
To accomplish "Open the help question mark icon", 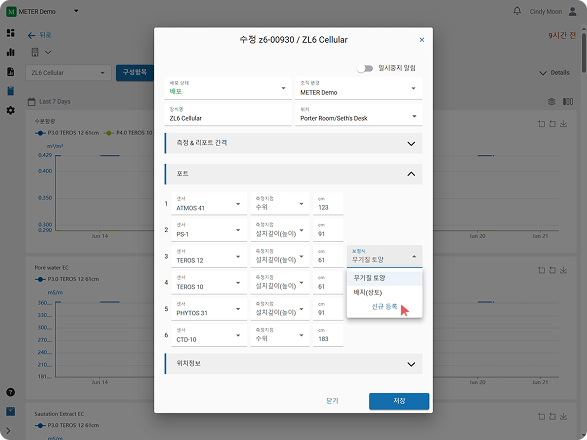I will 10,392.
